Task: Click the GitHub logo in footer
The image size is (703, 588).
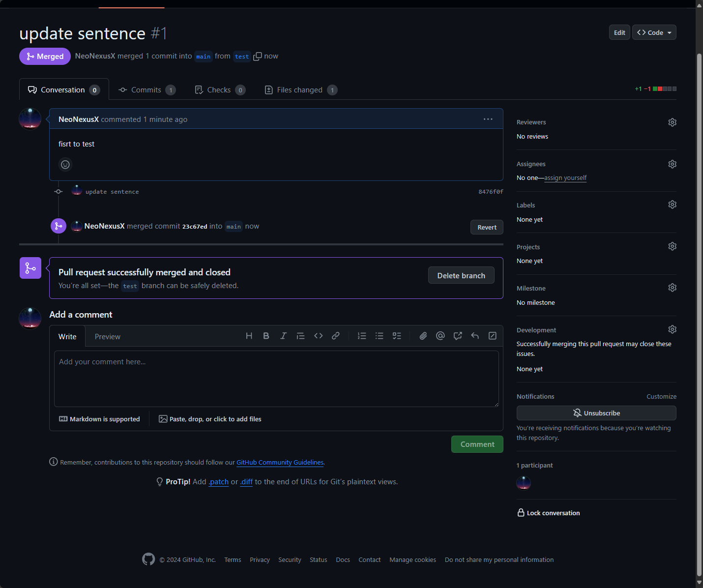Action: pos(148,559)
